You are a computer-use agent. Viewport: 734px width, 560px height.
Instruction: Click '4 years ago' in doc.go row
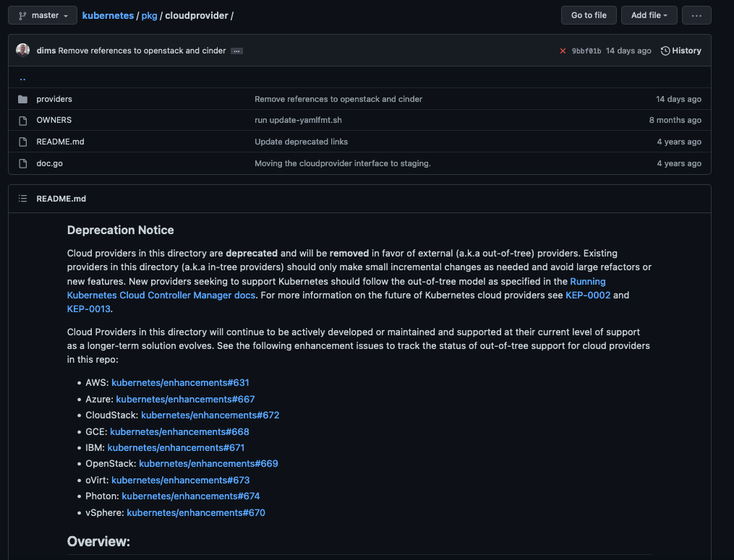[679, 163]
